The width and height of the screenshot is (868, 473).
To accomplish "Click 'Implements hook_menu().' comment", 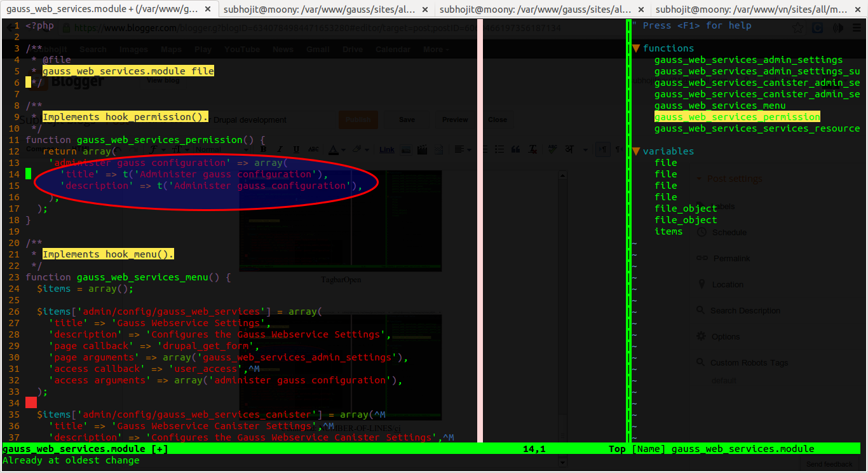I will 108,254.
